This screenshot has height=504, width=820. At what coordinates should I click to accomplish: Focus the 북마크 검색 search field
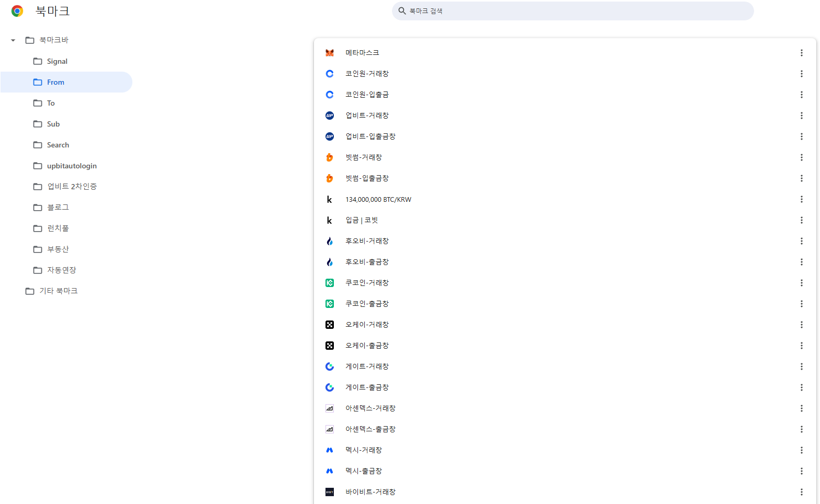pos(573,11)
